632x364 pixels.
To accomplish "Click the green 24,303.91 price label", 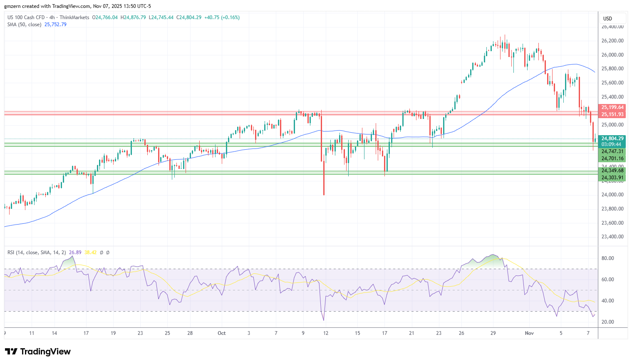I will [x=612, y=178].
